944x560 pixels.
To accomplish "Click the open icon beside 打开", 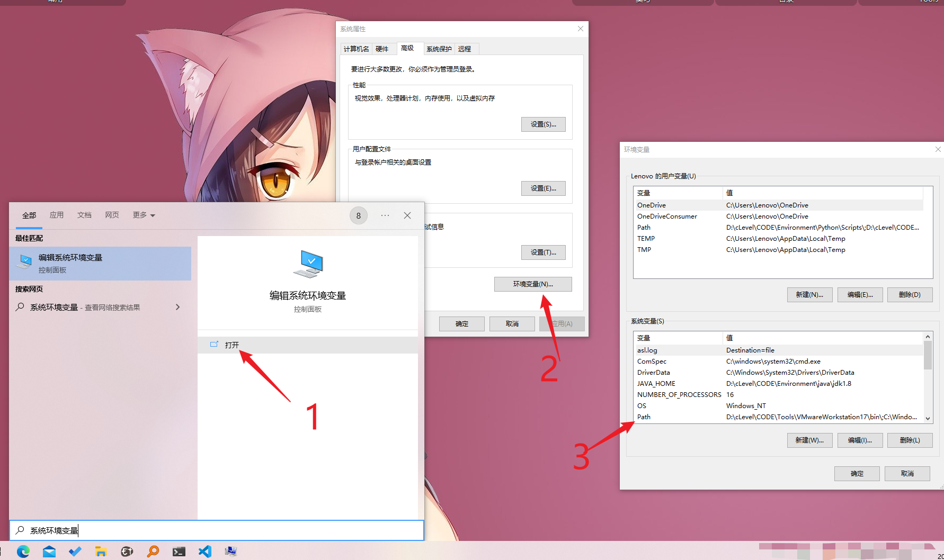I will coord(214,345).
